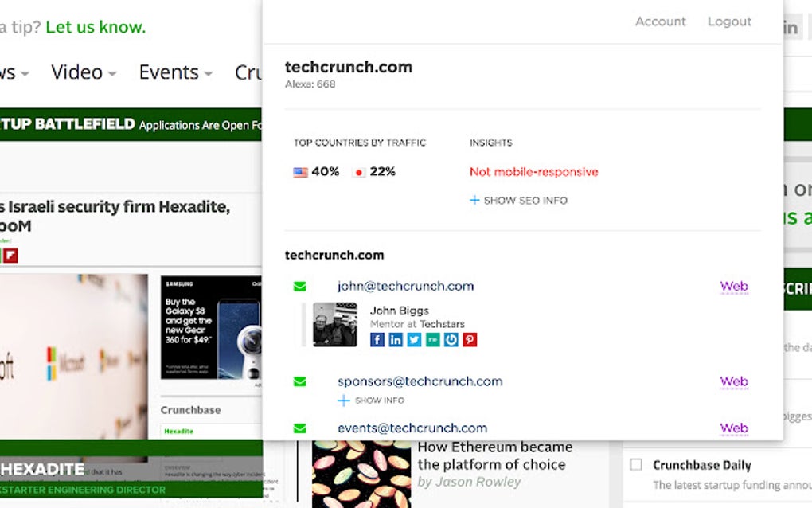Tick the Crunchbase Daily checkbox
Viewport: 812px width, 508px height.
point(636,464)
